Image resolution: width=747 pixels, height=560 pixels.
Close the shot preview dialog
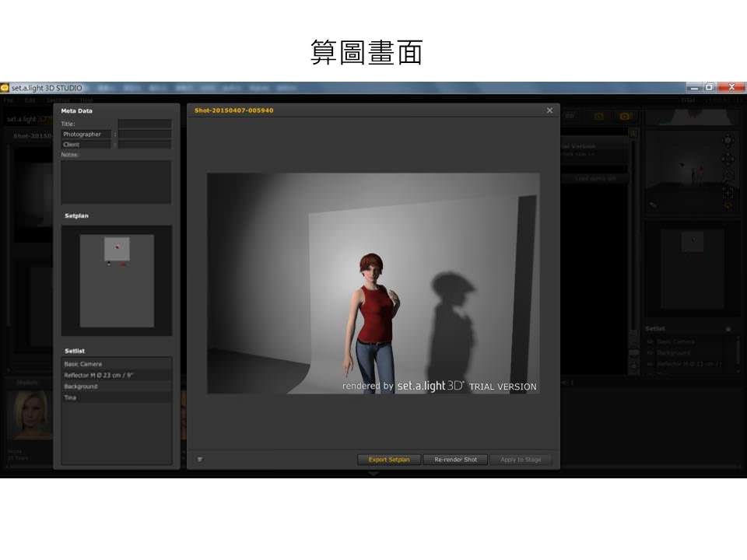pyautogui.click(x=549, y=110)
